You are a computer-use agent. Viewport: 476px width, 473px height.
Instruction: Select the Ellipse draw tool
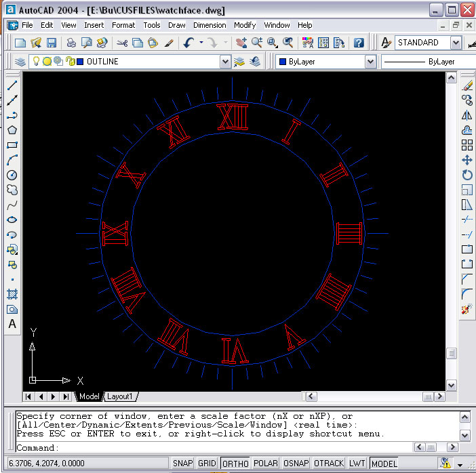pyautogui.click(x=12, y=220)
